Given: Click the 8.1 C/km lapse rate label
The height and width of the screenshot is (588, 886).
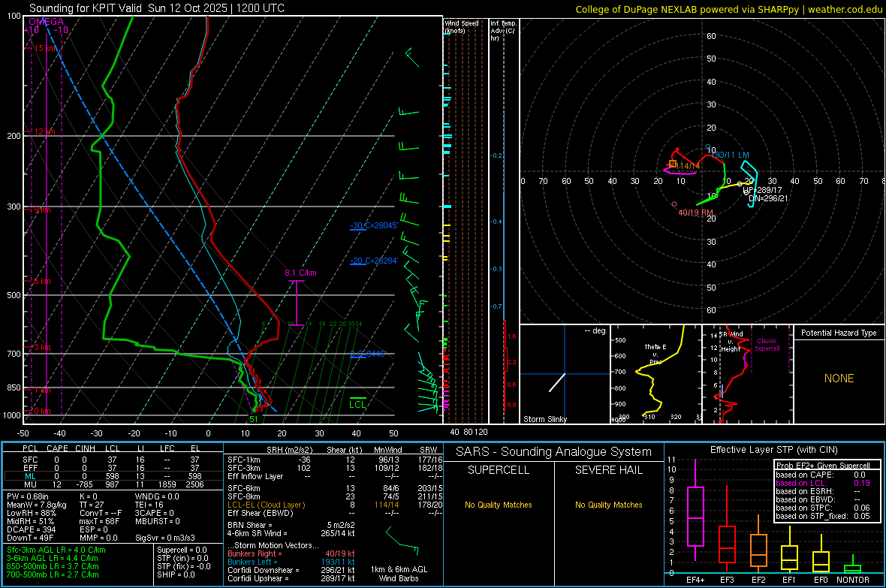Looking at the screenshot, I should coord(300,273).
